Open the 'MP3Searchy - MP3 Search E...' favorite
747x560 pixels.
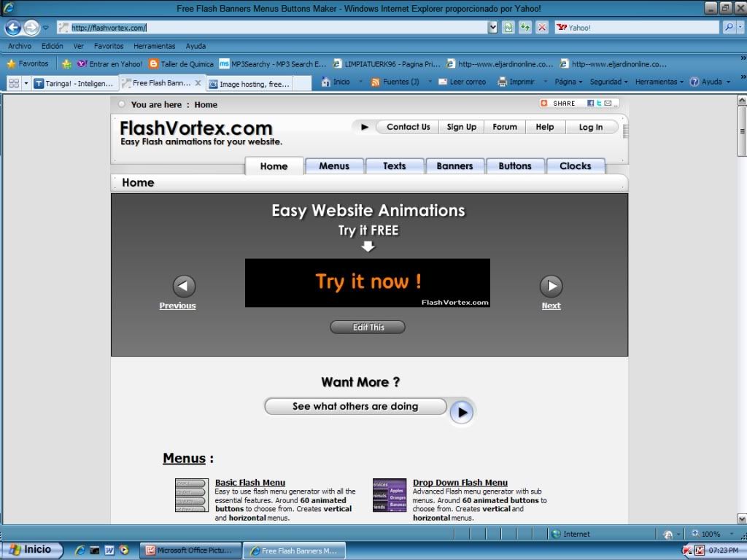pyautogui.click(x=273, y=64)
